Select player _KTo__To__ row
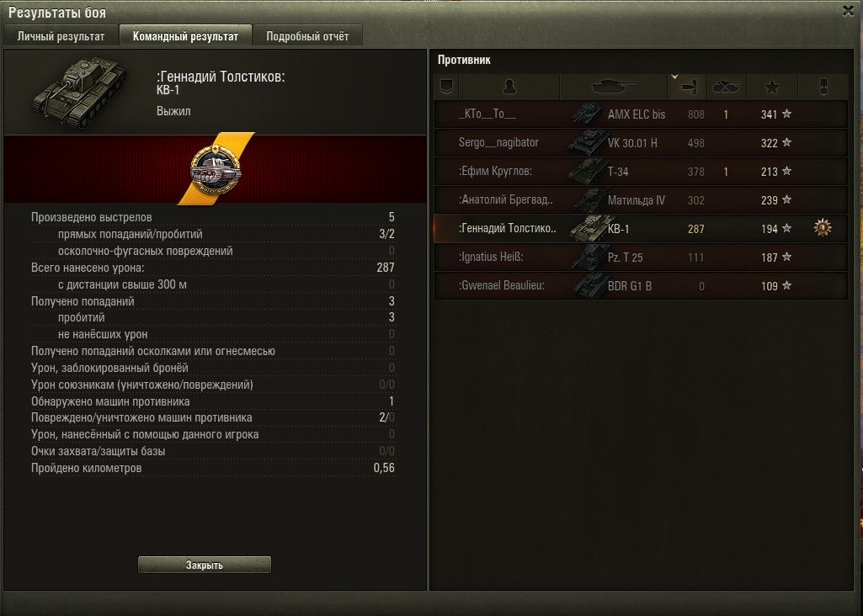The height and width of the screenshot is (616, 863). (x=641, y=114)
